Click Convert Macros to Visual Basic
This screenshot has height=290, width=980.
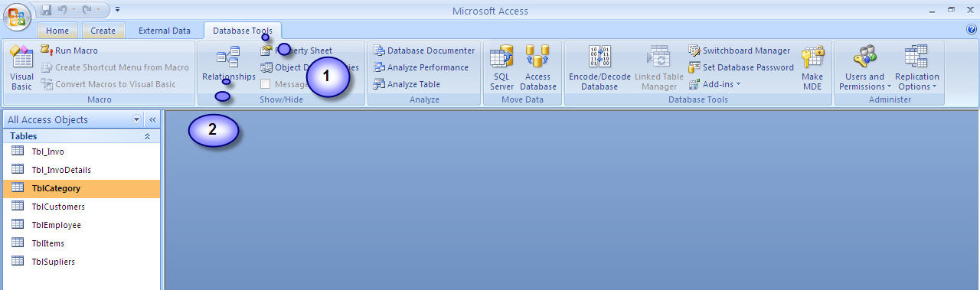pos(109,84)
